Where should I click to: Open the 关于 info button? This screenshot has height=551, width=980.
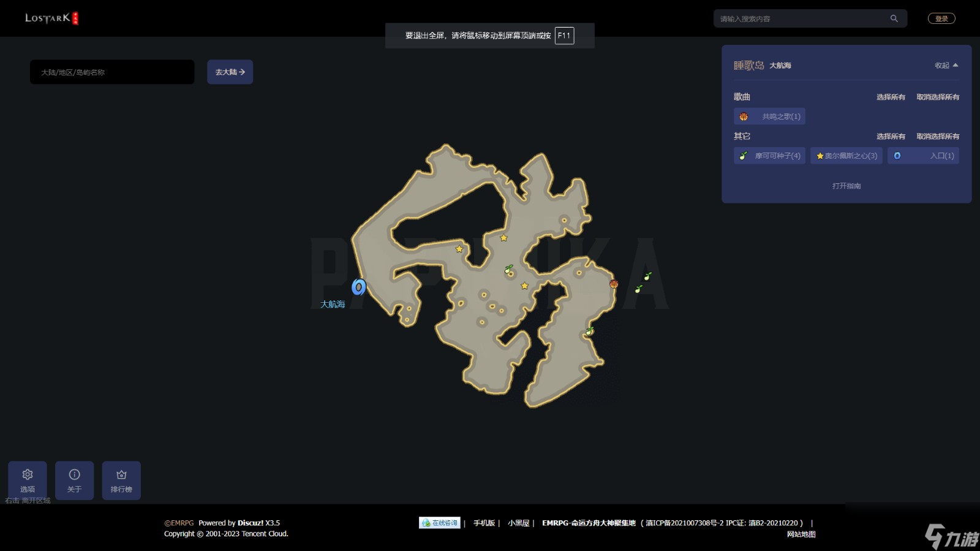(x=75, y=481)
